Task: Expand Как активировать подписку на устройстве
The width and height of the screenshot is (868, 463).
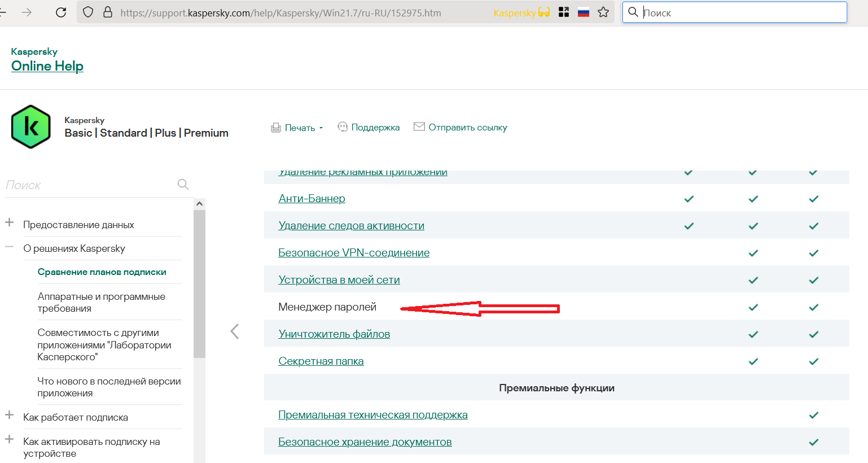Action: (9, 440)
